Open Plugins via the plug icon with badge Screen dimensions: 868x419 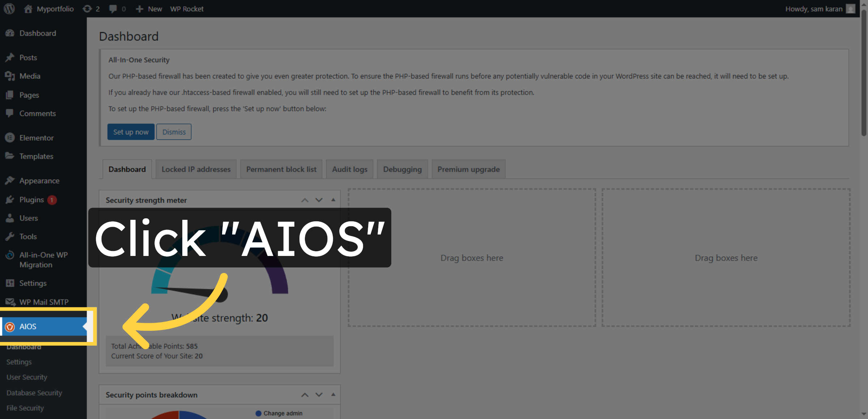[10, 200]
